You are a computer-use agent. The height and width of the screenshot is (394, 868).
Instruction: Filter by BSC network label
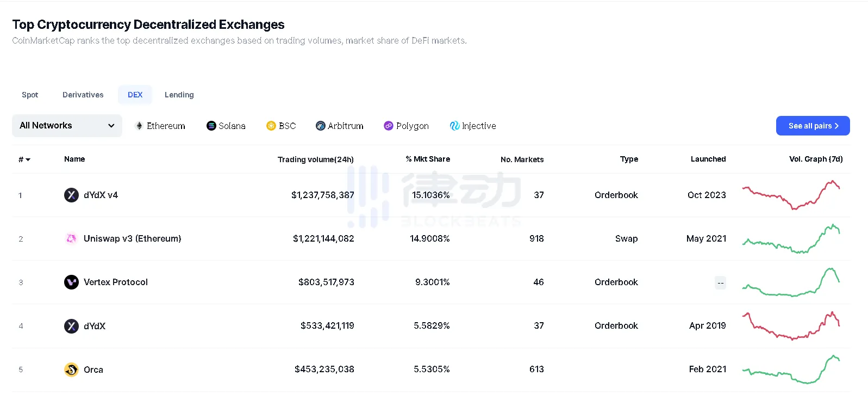coord(287,126)
